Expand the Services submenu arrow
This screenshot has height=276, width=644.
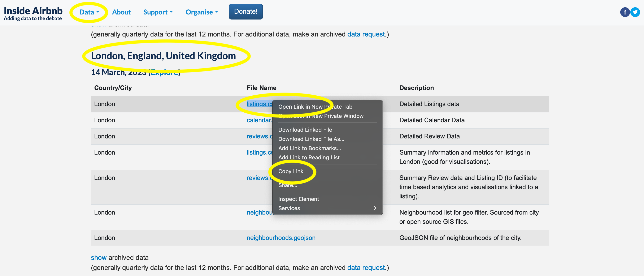click(x=374, y=208)
